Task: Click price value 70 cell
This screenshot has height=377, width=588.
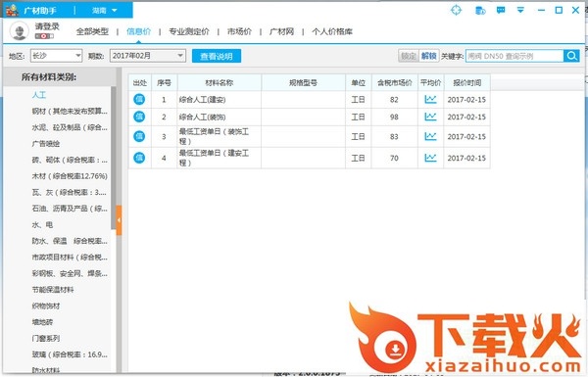Action: [x=394, y=159]
